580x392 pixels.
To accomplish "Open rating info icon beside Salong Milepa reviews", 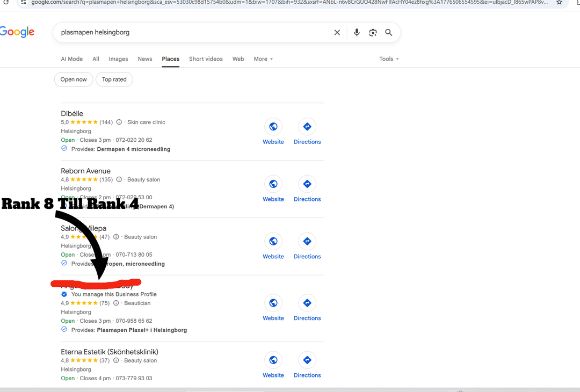I will tap(116, 237).
